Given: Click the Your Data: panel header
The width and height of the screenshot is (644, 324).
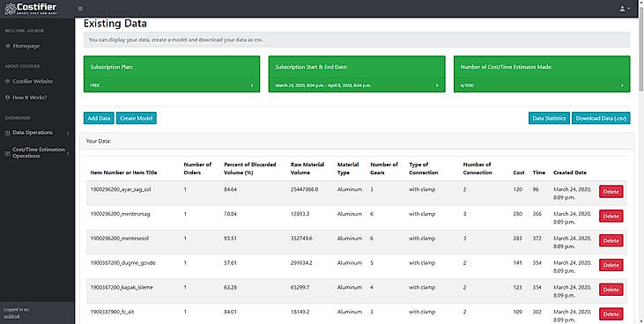Looking at the screenshot, I should coord(357,141).
